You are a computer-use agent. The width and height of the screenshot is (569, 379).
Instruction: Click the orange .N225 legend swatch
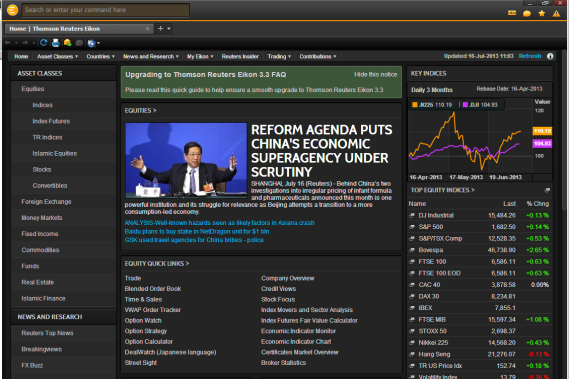[414, 105]
